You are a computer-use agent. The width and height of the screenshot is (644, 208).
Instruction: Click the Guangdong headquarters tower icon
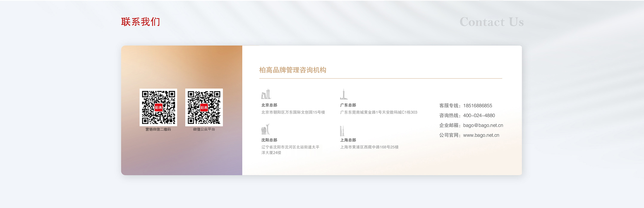click(344, 94)
